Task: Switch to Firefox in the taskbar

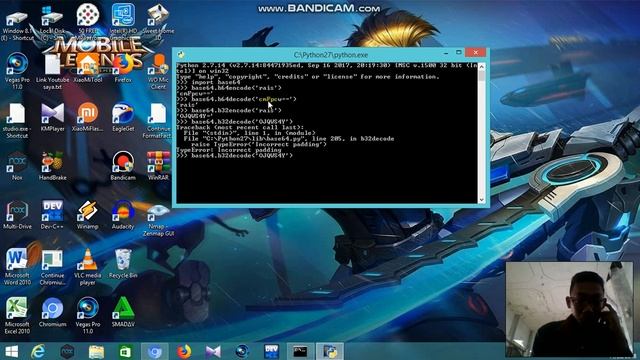Action: pos(184,351)
